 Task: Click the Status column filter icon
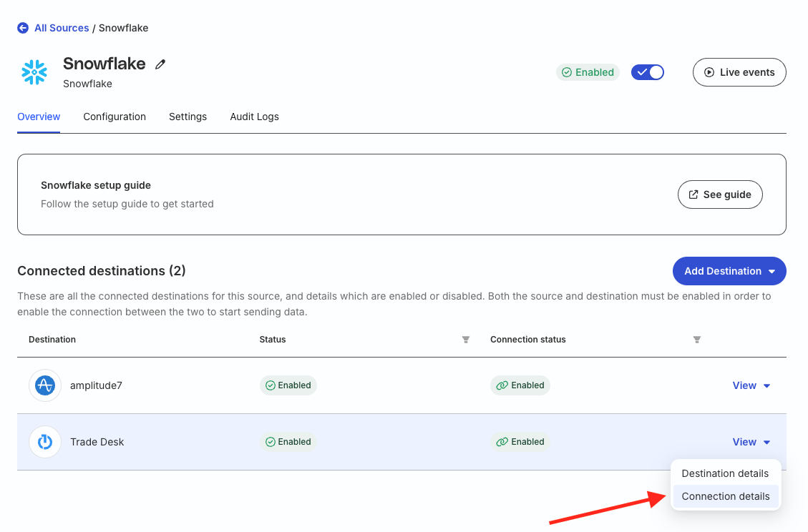click(466, 340)
